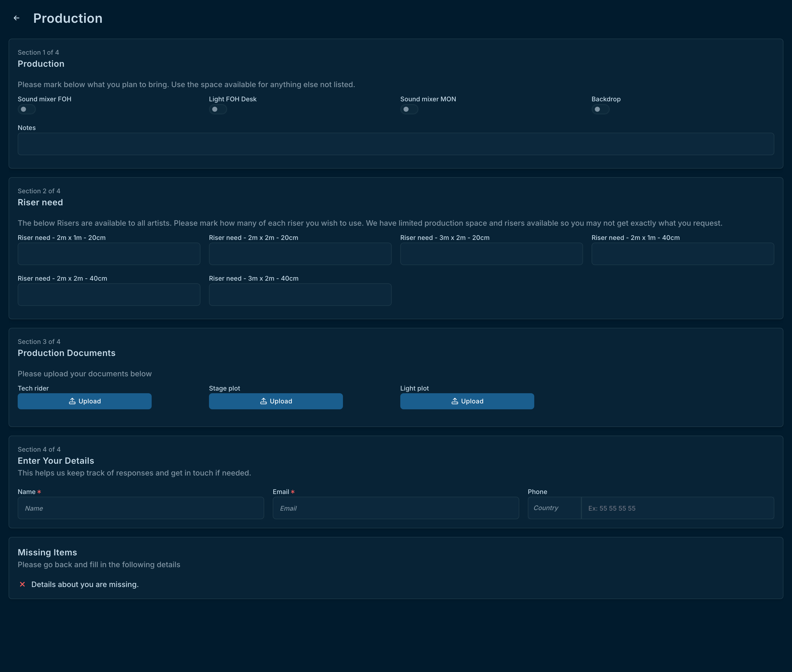Focus the 2m x 1m - 20cm riser field

tap(109, 254)
